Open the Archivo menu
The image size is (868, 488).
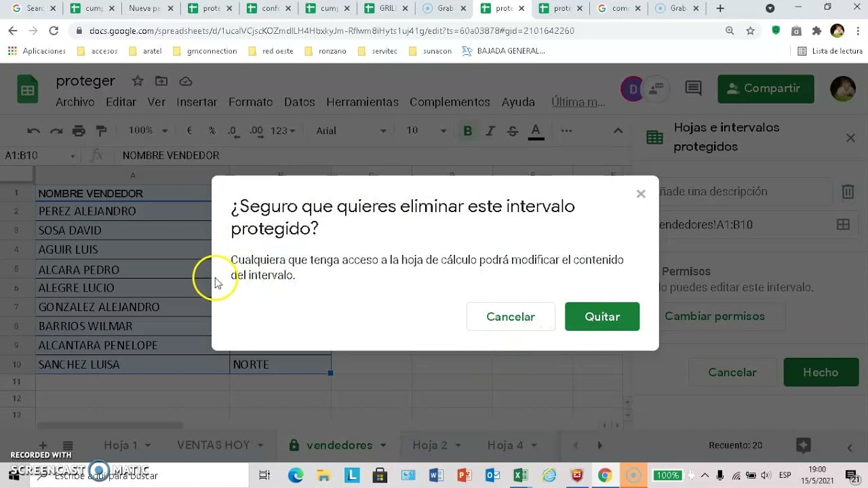(x=75, y=102)
